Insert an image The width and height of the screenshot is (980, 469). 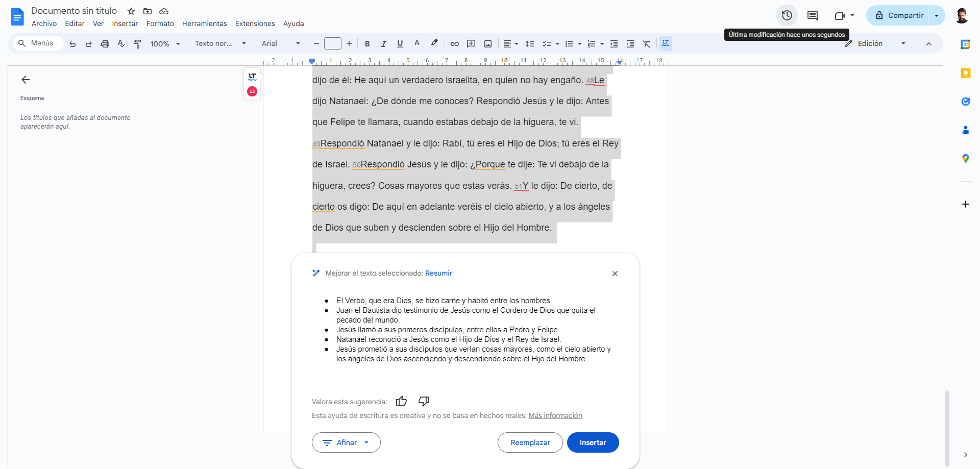(488, 43)
